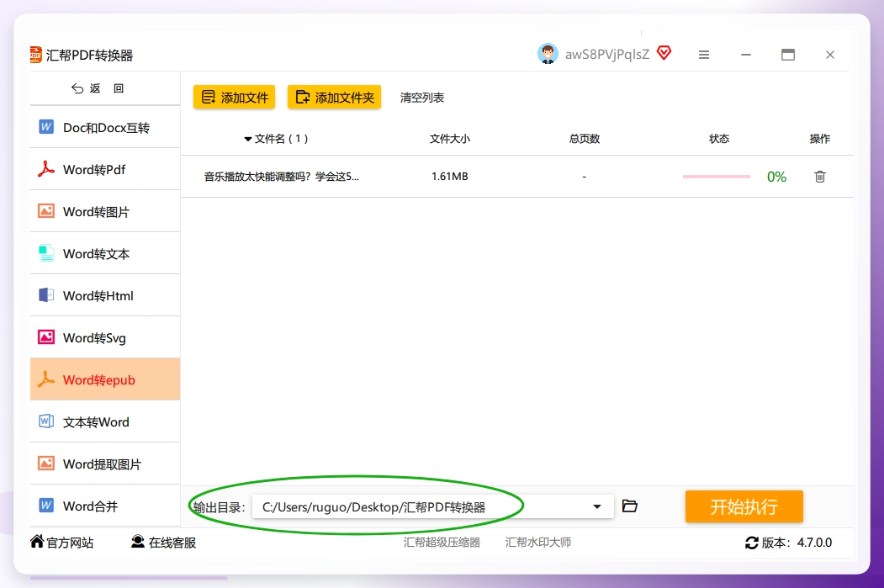This screenshot has height=588, width=884.
Task: Click the output directory path field
Action: tap(433, 506)
